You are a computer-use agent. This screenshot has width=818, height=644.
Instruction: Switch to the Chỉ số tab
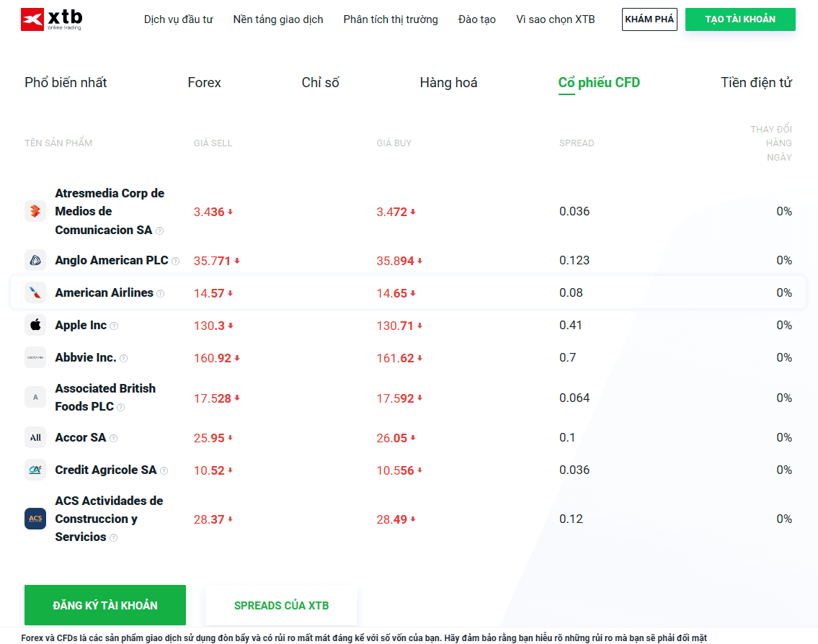click(x=320, y=82)
